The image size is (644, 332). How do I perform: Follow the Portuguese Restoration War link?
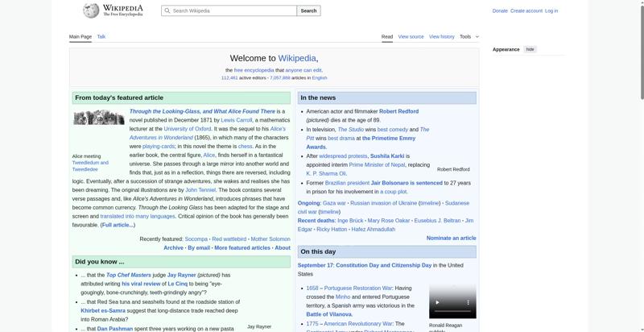click(358, 288)
